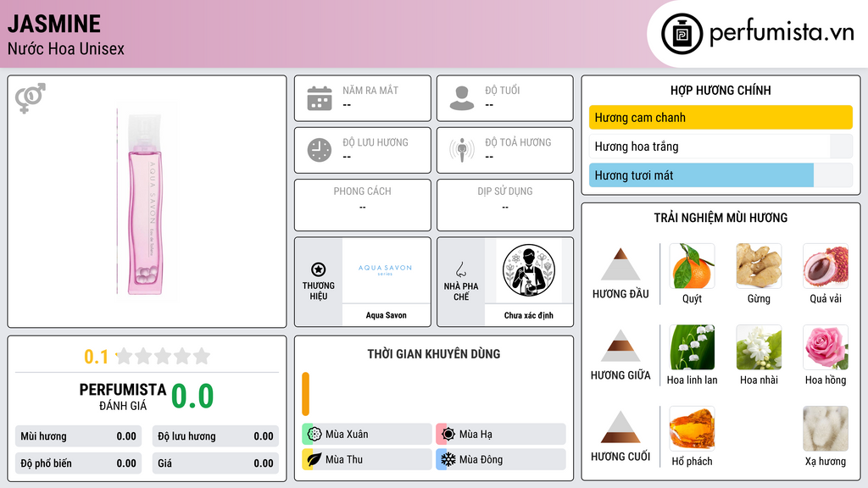
Task: Click the Chưa xác định perfumer label
Action: [529, 315]
